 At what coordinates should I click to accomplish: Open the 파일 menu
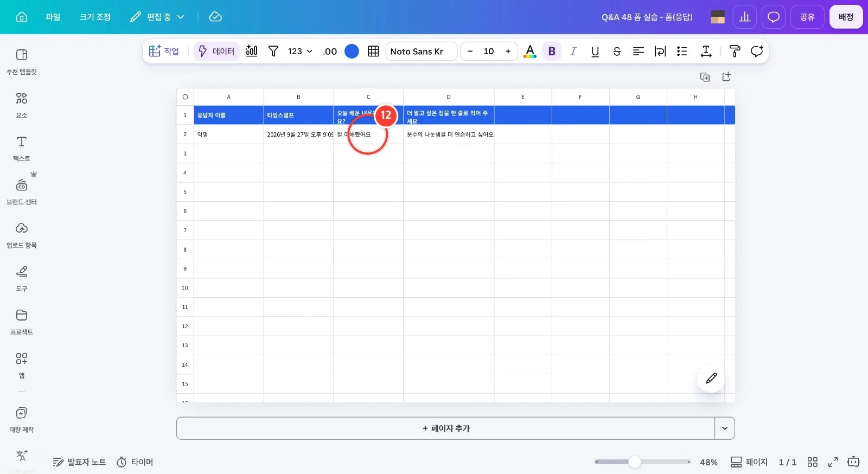click(x=53, y=17)
